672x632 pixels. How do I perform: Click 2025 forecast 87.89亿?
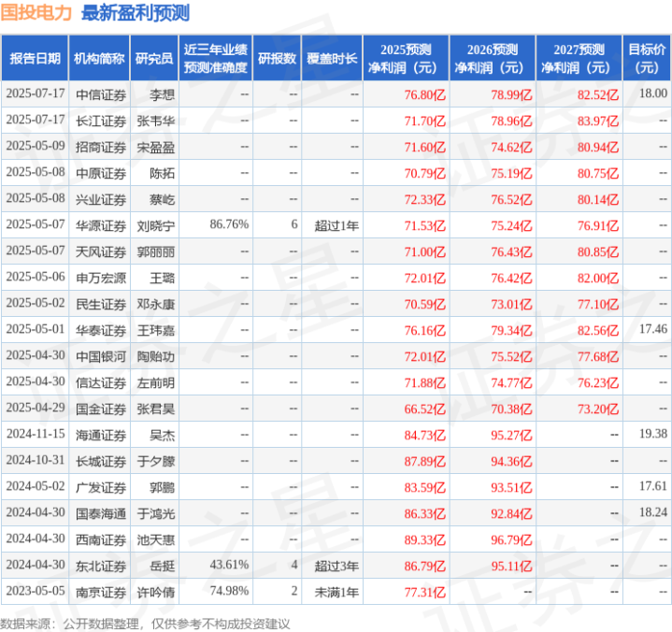coord(424,461)
